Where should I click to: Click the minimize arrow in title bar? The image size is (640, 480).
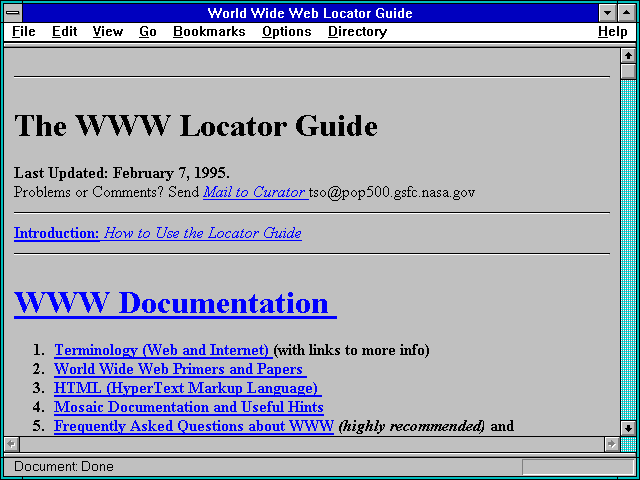pos(607,13)
